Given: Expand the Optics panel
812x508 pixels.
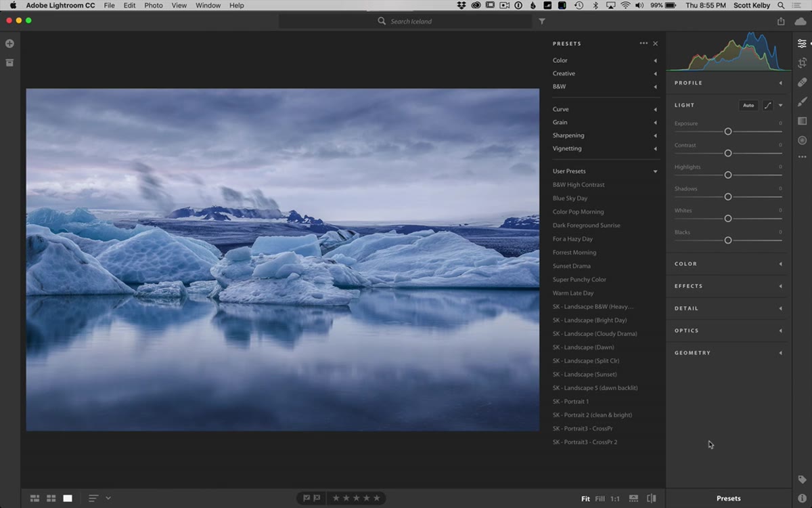Looking at the screenshot, I should [780, 331].
